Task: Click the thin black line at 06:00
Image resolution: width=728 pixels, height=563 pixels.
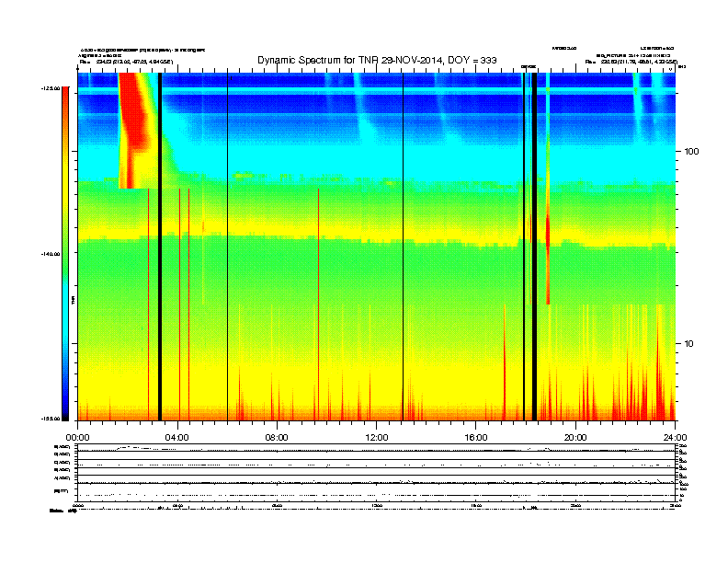Action: [228, 247]
